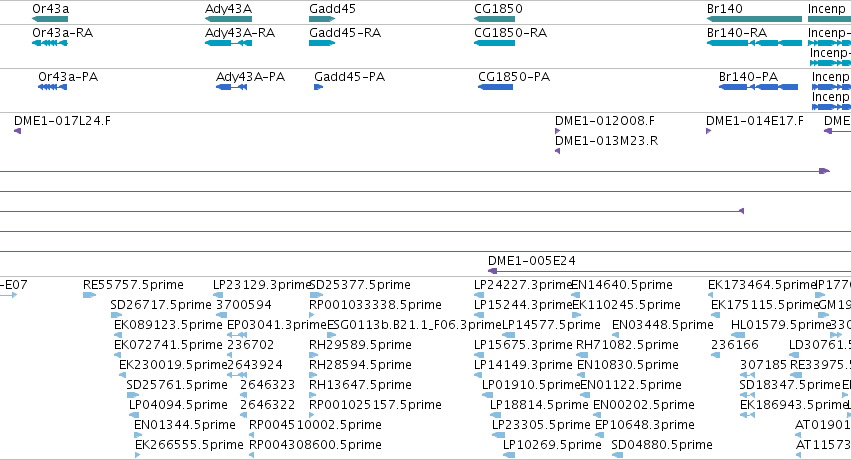Click the CG1850 gene label
The width and height of the screenshot is (851, 460).
498,9
